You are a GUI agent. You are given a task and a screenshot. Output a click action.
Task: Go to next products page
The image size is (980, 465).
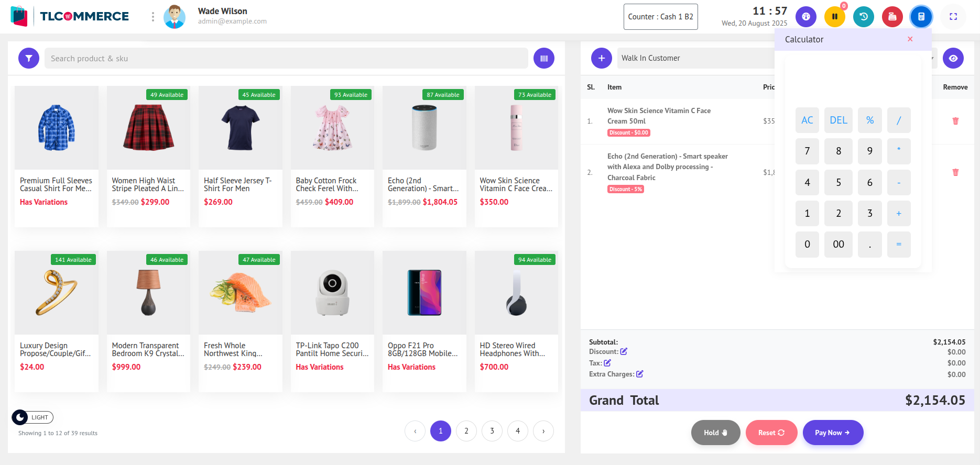(x=543, y=431)
